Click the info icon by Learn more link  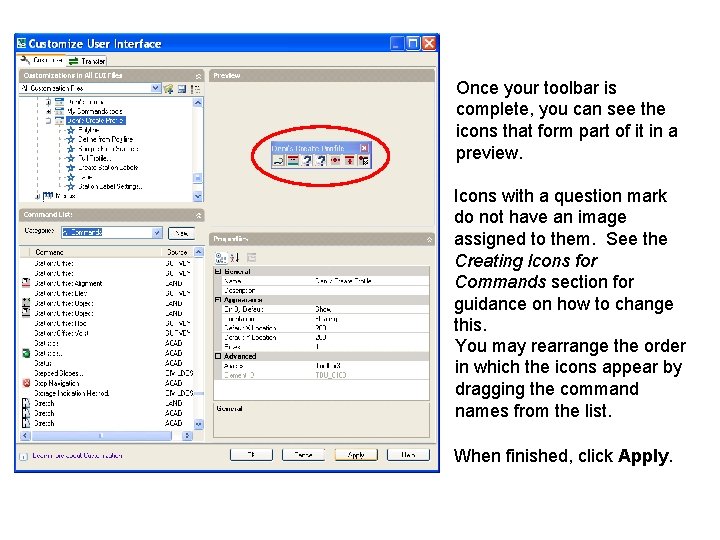(23, 456)
